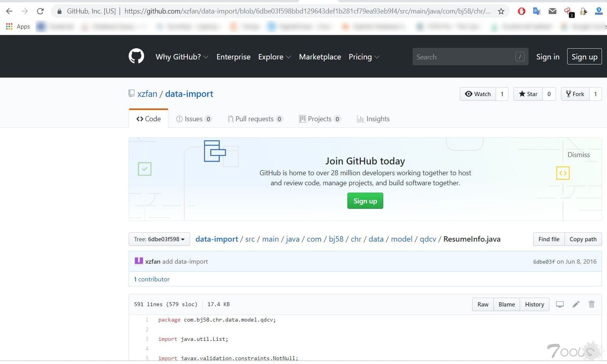Watch the data-import repository
607x364 pixels.
(478, 94)
